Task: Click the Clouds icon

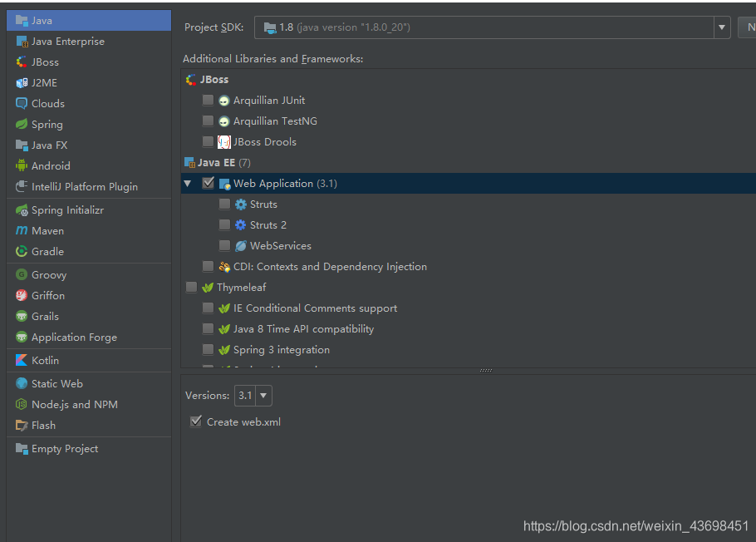Action: [22, 104]
